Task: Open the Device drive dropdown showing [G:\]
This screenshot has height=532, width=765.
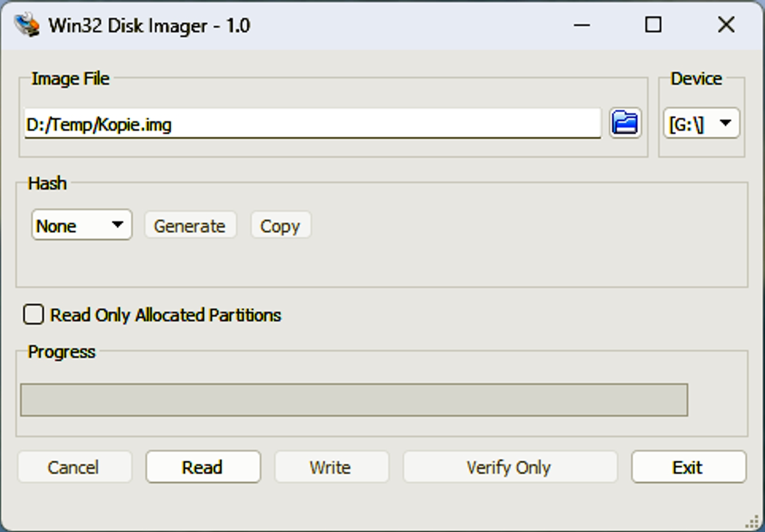Action: point(702,123)
